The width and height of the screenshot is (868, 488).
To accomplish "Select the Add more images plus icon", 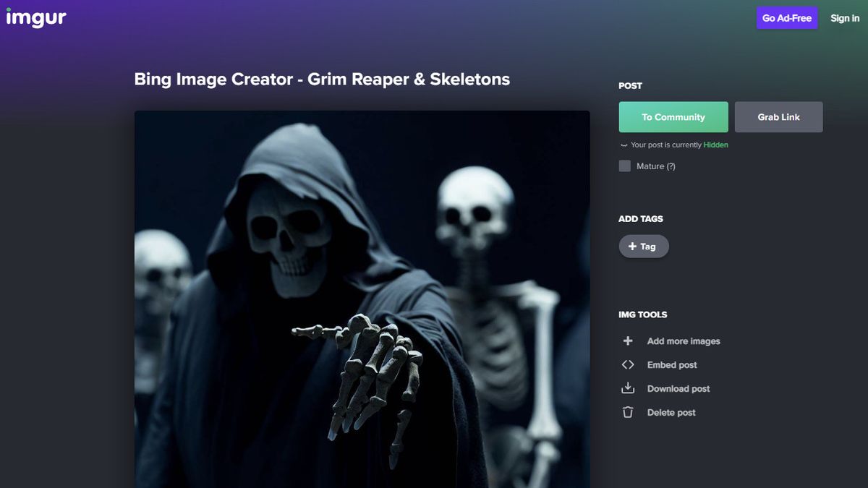I will click(x=628, y=341).
